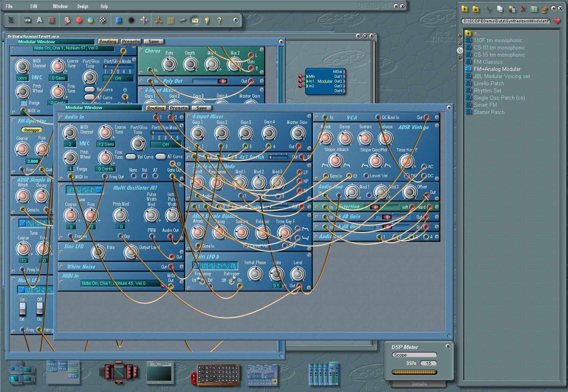Click Save in the front Modular Window
This screenshot has width=568, height=392.
tap(201, 108)
